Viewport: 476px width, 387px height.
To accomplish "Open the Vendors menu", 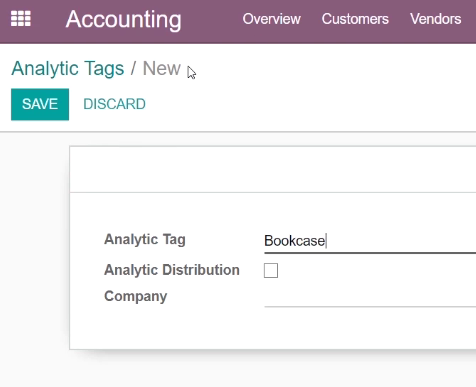I will (x=435, y=19).
